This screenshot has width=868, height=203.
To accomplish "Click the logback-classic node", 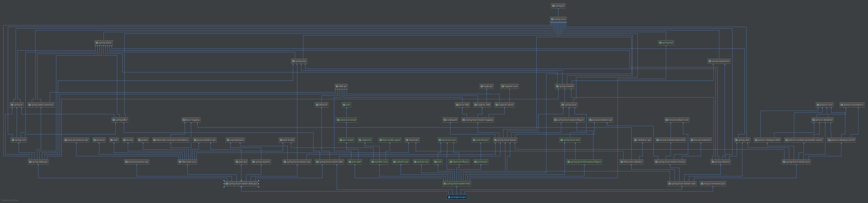I will click(x=504, y=105).
